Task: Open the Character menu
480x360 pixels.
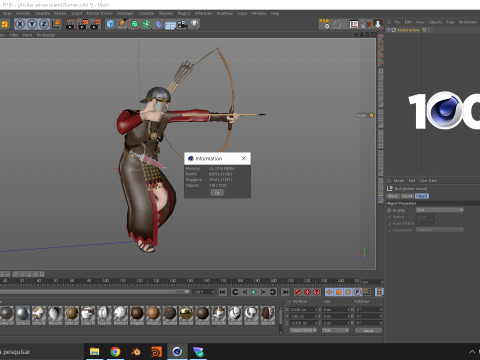Action: [146, 13]
